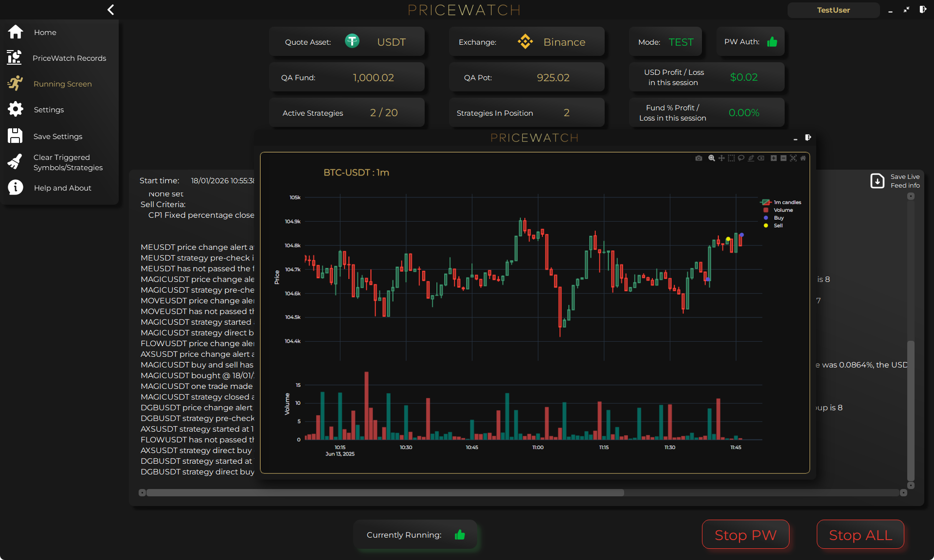The height and width of the screenshot is (560, 934).
Task: Click the horizontal scrollbar thumb in feed
Action: pos(385,492)
